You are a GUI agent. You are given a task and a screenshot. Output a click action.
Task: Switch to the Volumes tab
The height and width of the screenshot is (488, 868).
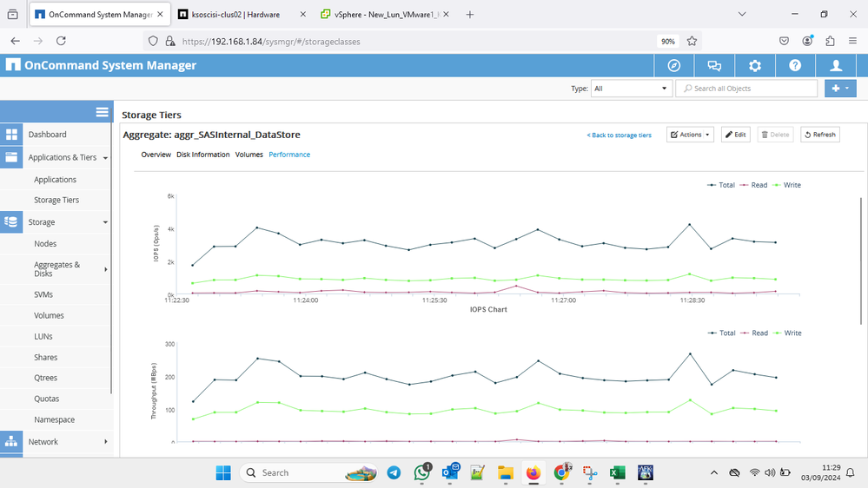coord(248,155)
